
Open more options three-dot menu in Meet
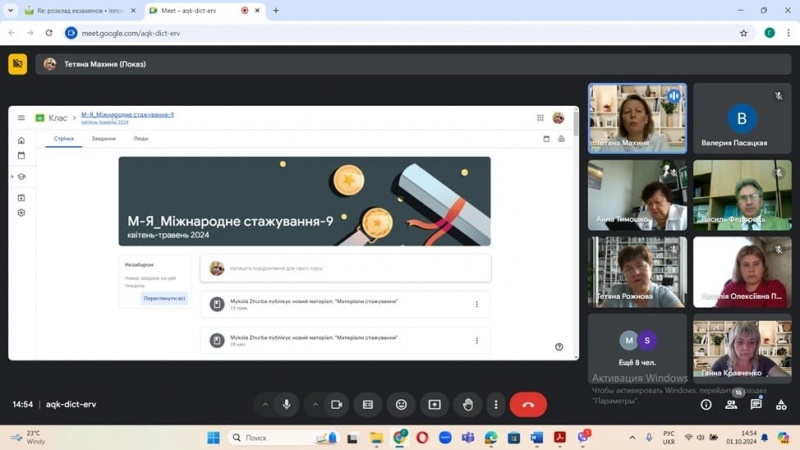496,404
